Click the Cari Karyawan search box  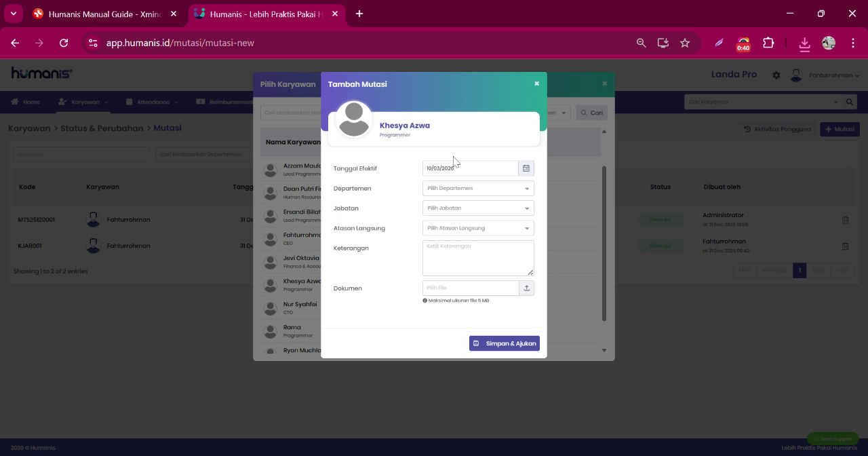763,102
